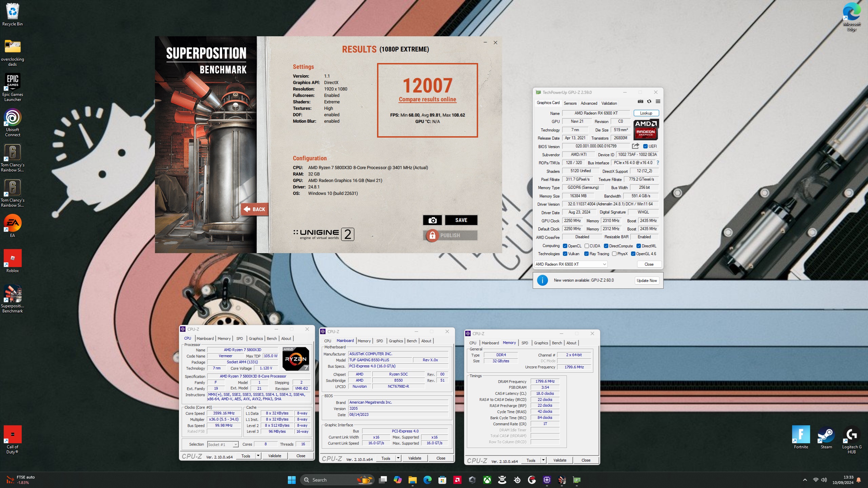Open Fortnite desktop shortcut

[x=801, y=437]
